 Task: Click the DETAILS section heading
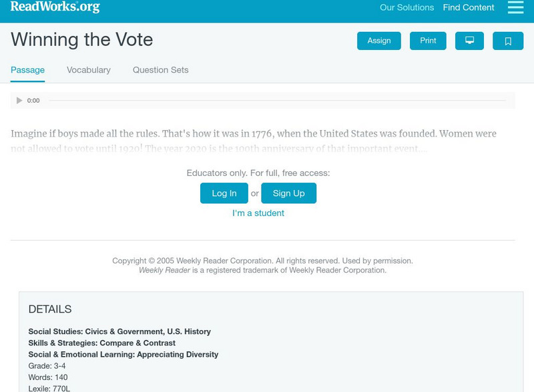point(50,309)
